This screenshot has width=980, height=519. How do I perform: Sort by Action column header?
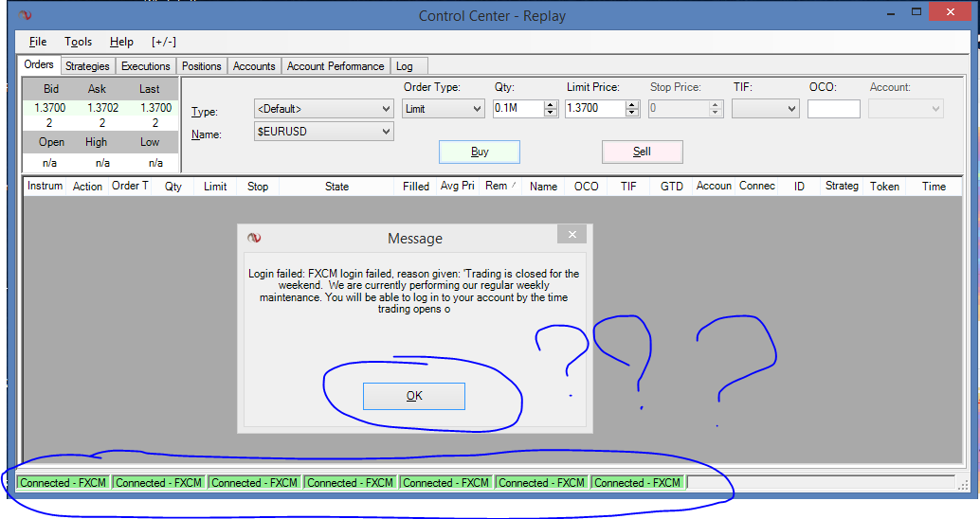[x=87, y=187]
